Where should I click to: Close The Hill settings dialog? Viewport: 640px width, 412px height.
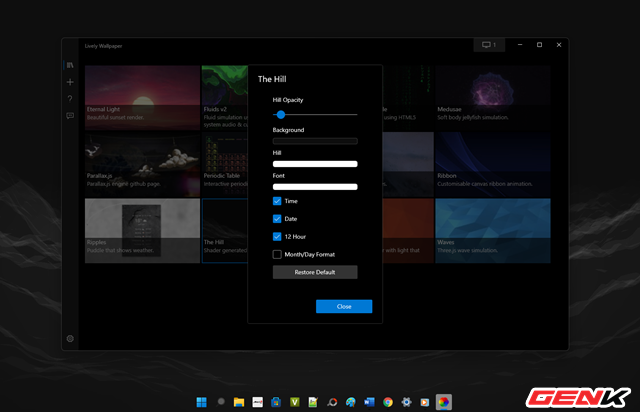(344, 307)
